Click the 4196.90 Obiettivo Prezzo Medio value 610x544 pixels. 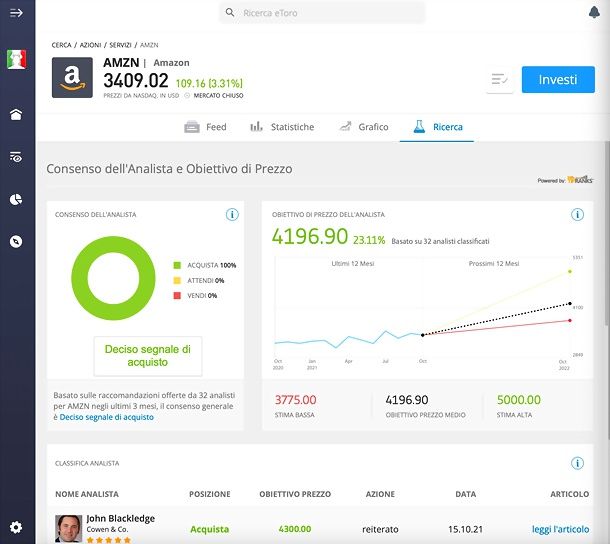pyautogui.click(x=407, y=400)
